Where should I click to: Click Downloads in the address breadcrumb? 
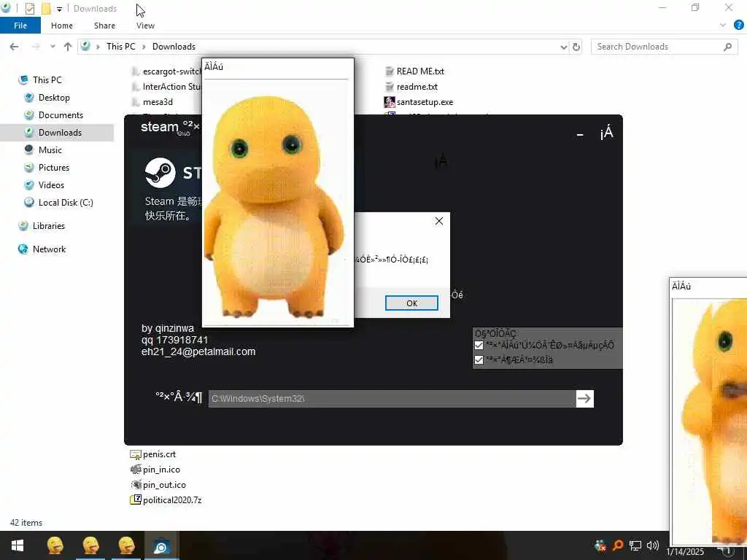click(x=174, y=47)
